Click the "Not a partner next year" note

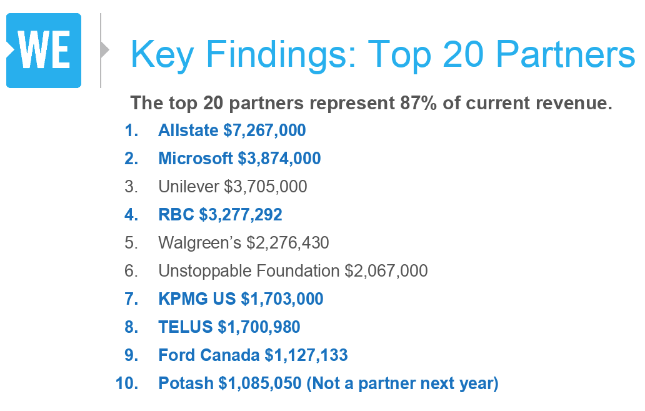(402, 383)
